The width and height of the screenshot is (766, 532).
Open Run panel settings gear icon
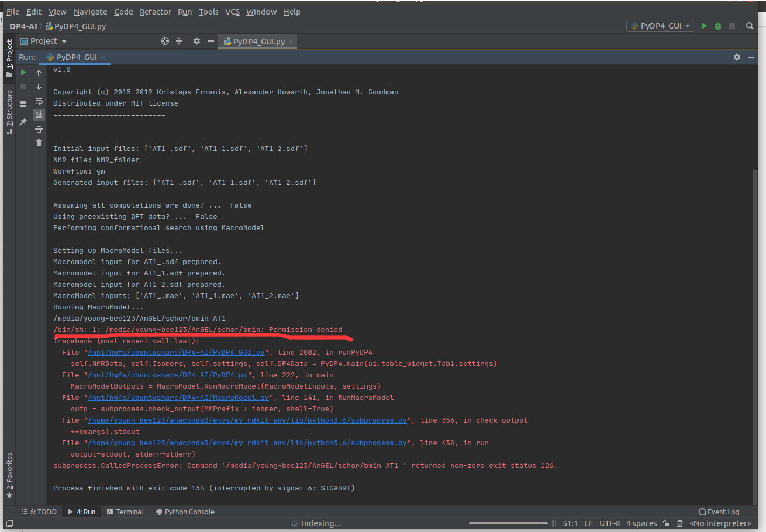tap(737, 57)
